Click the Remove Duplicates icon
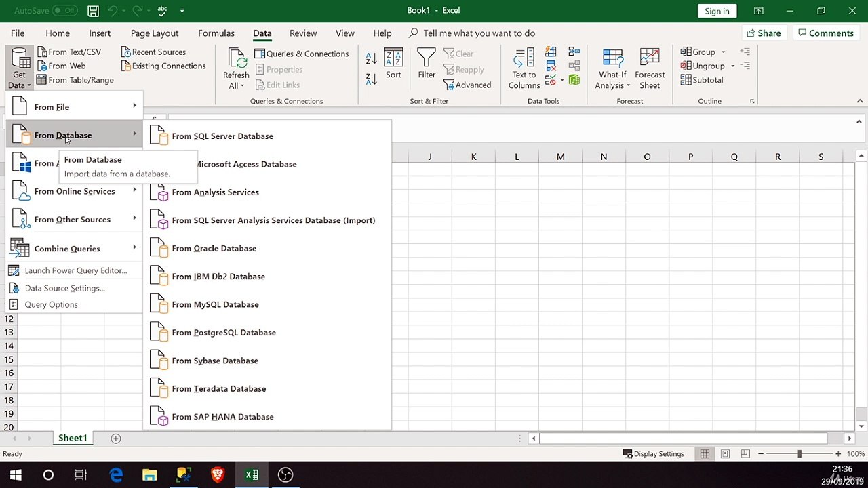868x488 pixels. [551, 66]
